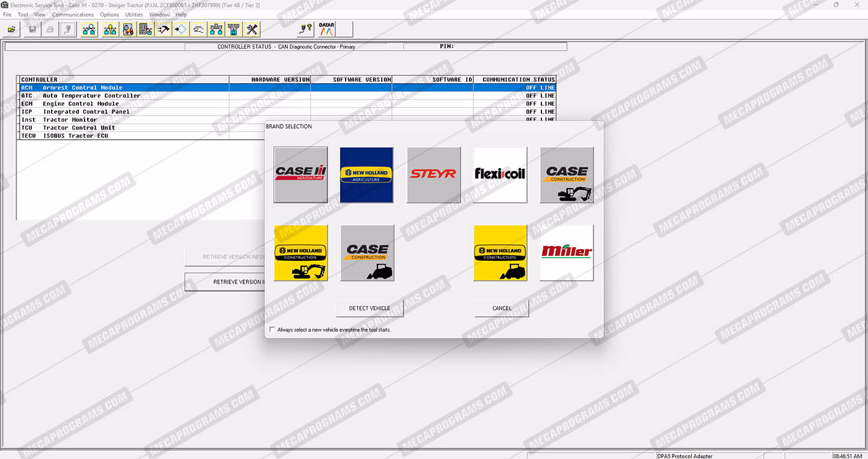Open the Communications menu
The height and width of the screenshot is (459, 868).
coord(73,15)
